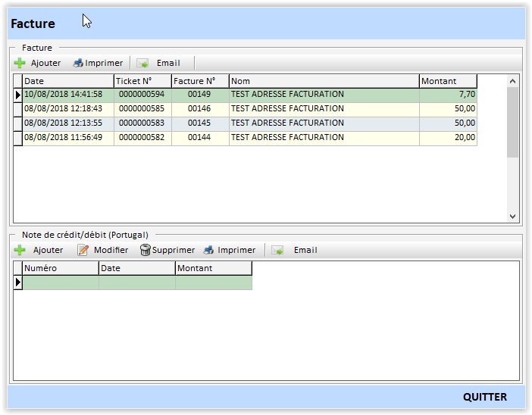Click the Numéro column header in credit notes
The height and width of the screenshot is (415, 532).
click(x=61, y=268)
